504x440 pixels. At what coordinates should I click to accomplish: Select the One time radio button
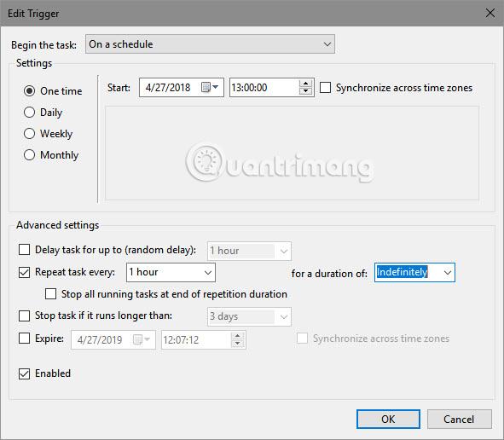pyautogui.click(x=29, y=91)
